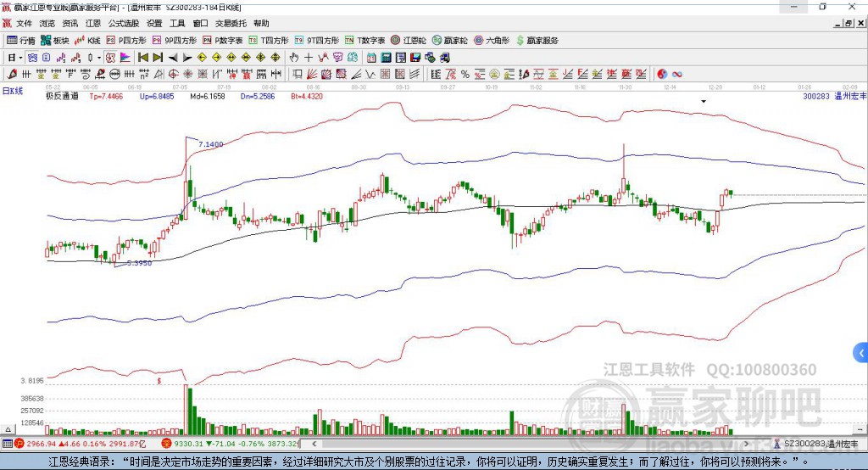The image size is (868, 470).
Task: Click the Shanghai index 2966.94 status
Action: pyautogui.click(x=80, y=444)
